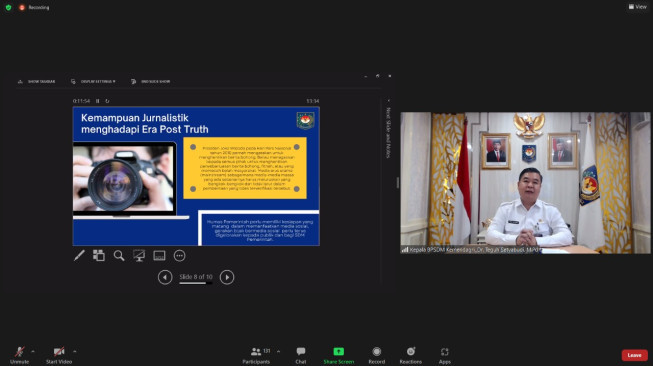The image size is (653, 366).
Task: Click the clock time in presenter view
Action: coord(313,101)
